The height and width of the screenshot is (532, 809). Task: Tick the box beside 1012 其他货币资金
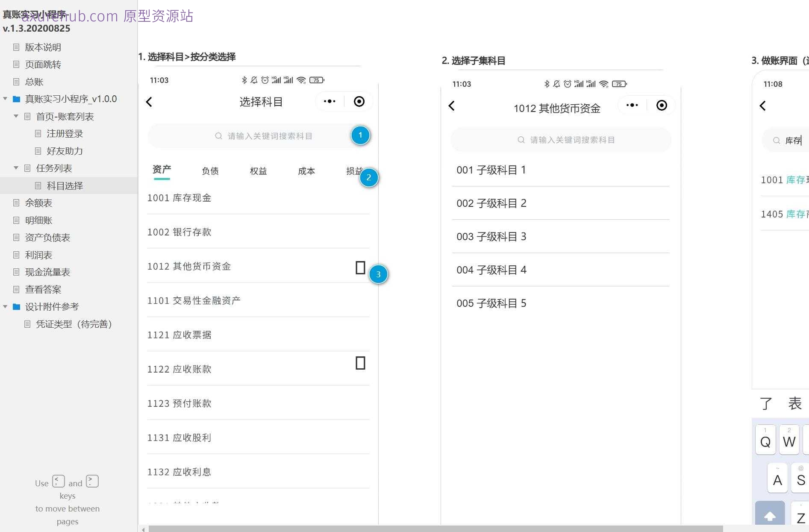(360, 268)
